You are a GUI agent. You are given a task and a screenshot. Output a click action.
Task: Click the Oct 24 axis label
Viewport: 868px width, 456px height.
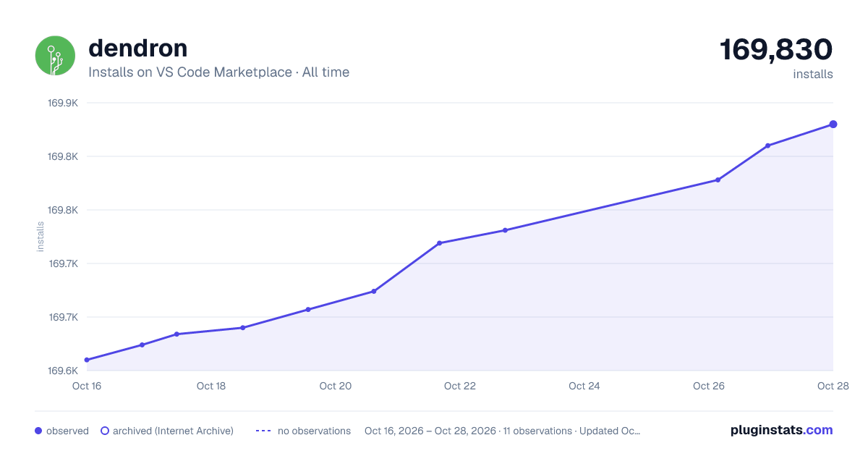tap(584, 386)
